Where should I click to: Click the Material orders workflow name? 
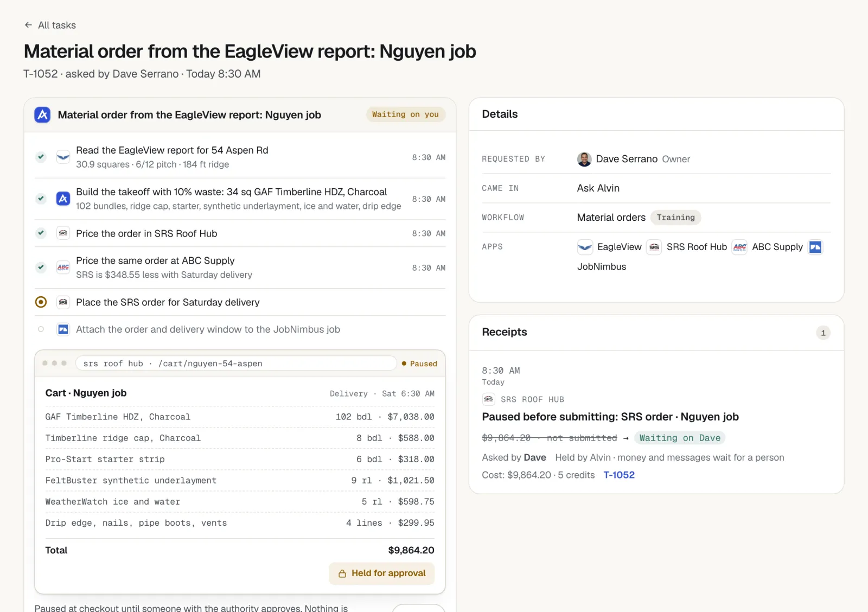coord(611,218)
